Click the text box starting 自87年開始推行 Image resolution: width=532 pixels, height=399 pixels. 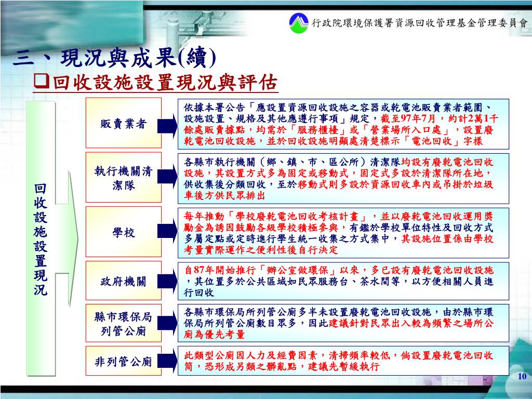[343, 281]
